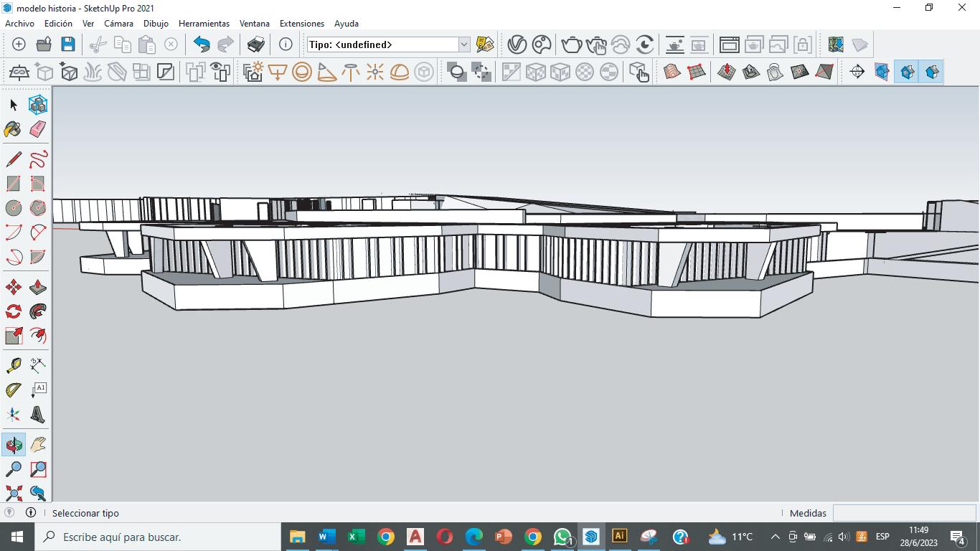The image size is (980, 551).
Task: Select the Pan hand tool
Action: tap(38, 445)
